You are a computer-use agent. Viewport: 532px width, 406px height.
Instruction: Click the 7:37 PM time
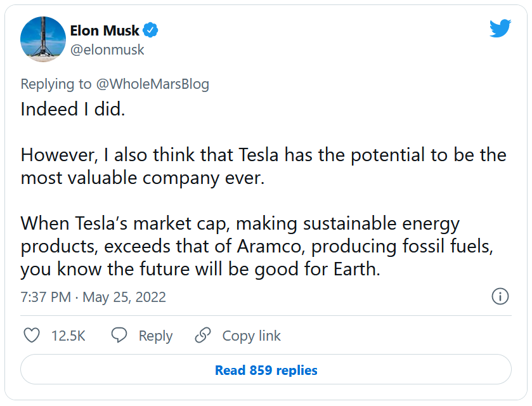tap(46, 297)
